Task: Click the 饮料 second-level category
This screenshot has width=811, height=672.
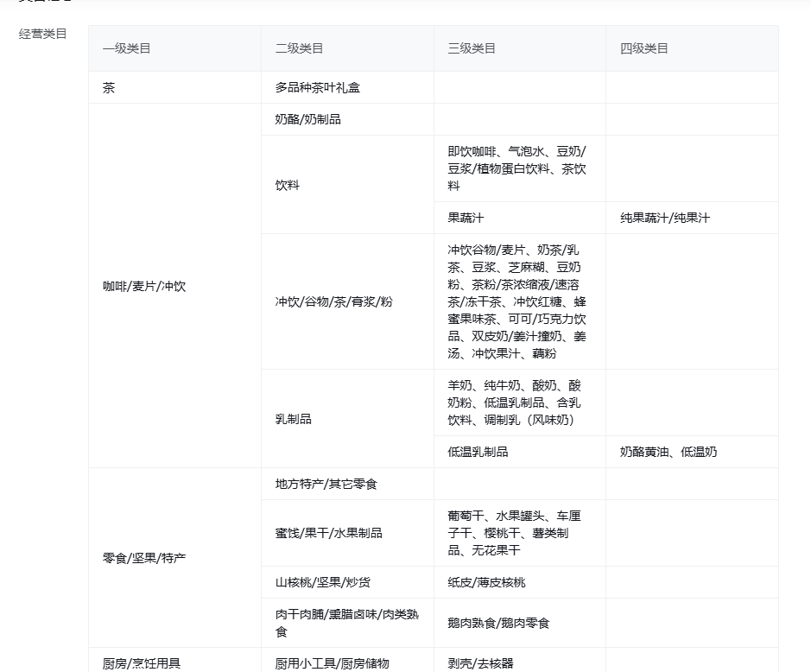Action: [x=288, y=185]
